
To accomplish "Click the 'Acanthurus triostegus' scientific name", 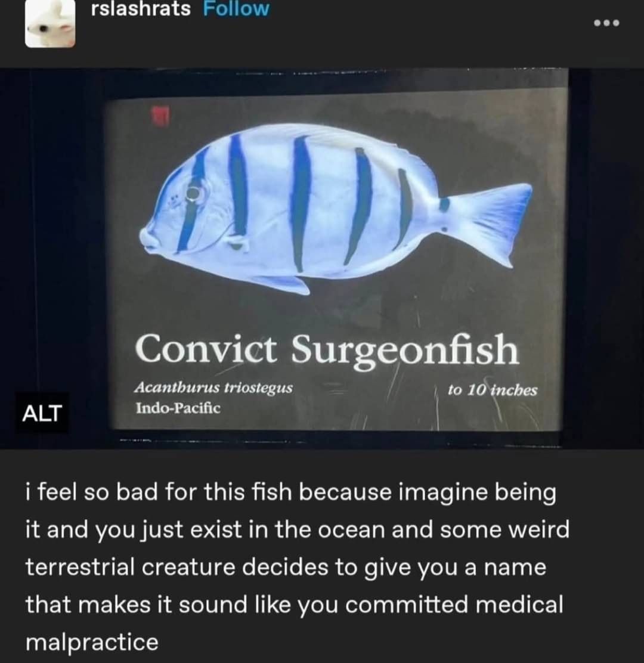I will pos(213,388).
